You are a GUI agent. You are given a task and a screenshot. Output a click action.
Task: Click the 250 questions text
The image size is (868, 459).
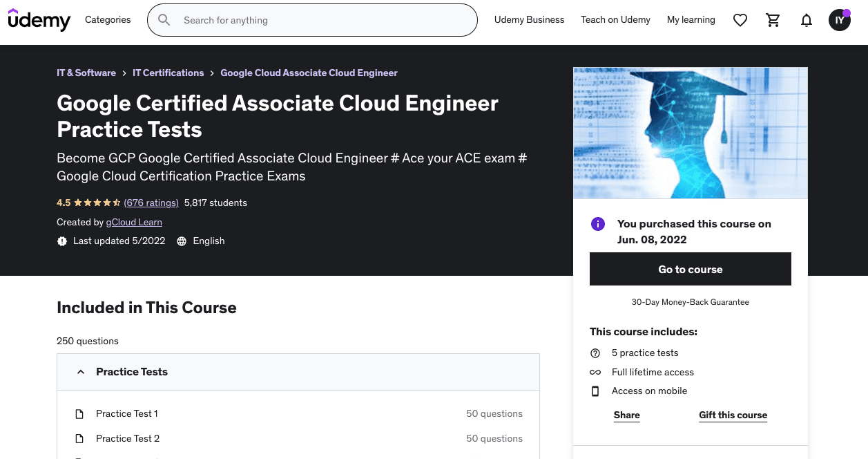pos(88,341)
